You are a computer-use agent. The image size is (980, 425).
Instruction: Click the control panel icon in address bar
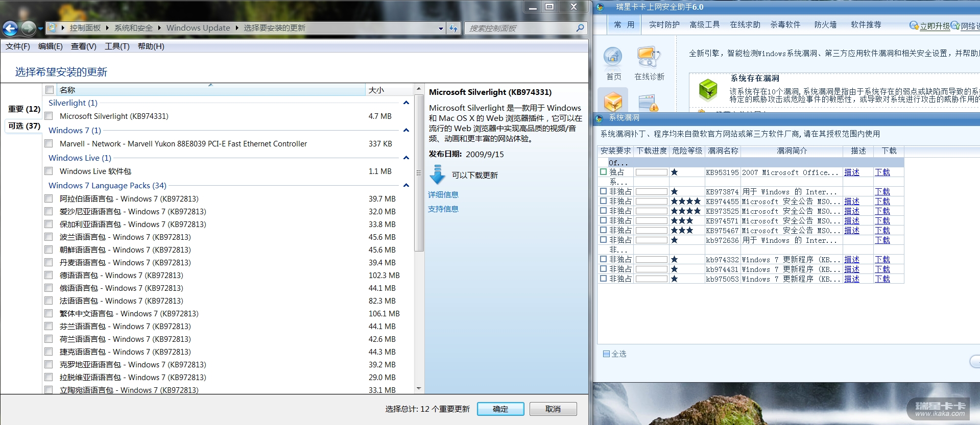52,28
